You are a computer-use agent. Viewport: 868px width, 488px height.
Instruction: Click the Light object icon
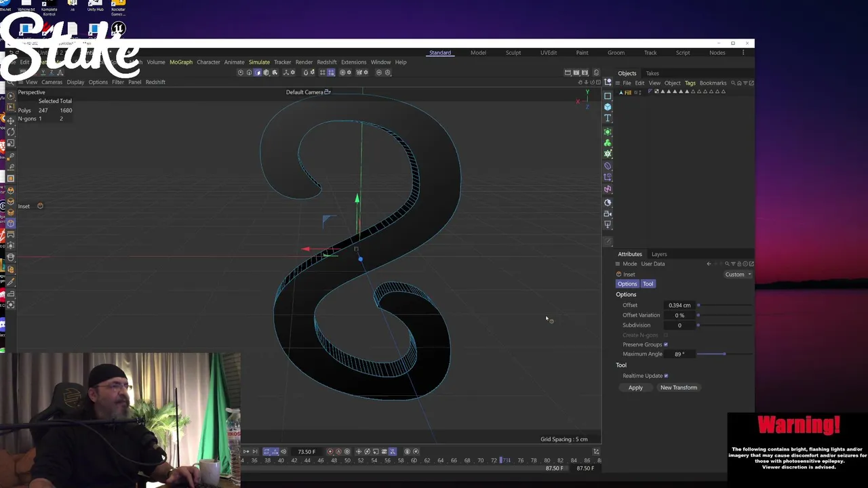(608, 224)
